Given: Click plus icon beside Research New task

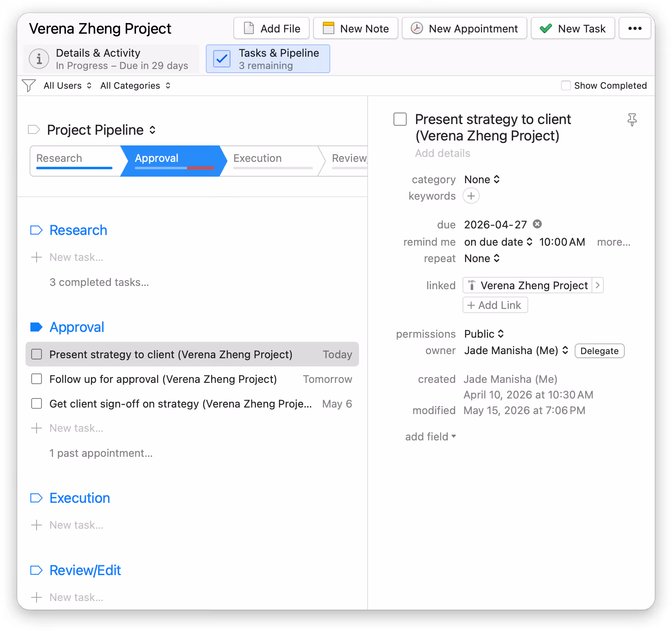Looking at the screenshot, I should tap(37, 257).
